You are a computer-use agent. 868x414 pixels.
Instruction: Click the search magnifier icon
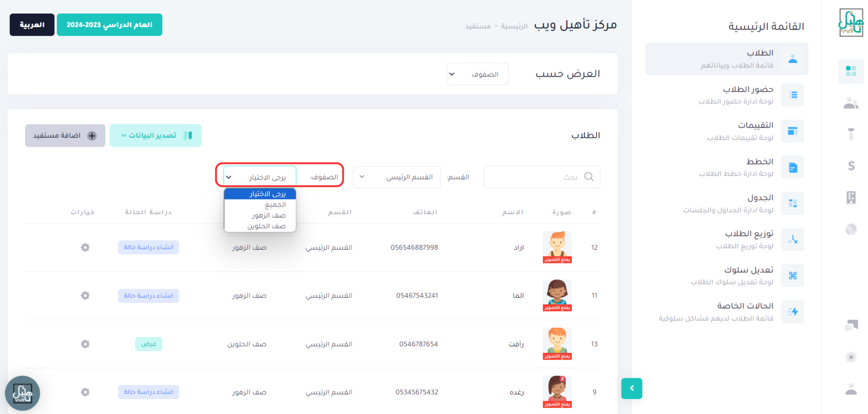tap(589, 177)
